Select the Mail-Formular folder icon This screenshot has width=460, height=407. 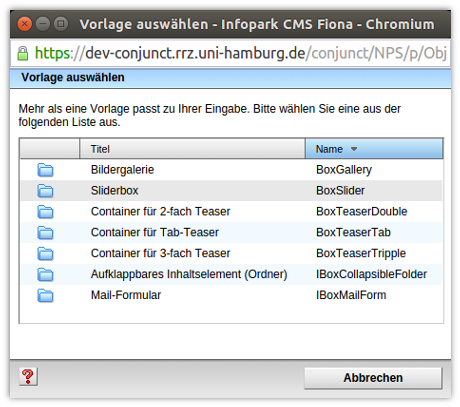pyautogui.click(x=45, y=295)
